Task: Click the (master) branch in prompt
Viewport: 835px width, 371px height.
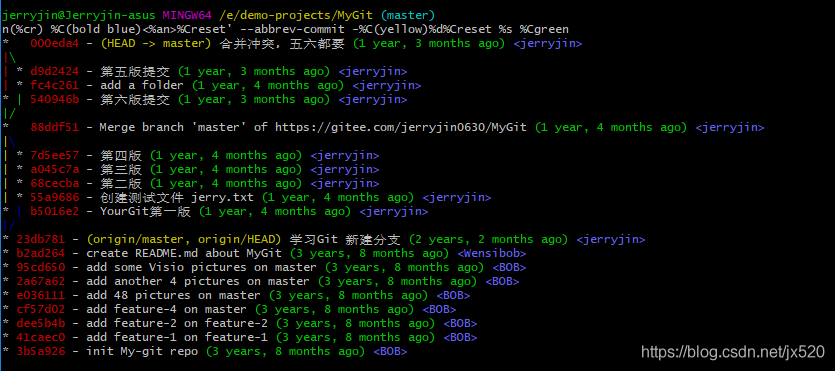Action: coord(407,15)
